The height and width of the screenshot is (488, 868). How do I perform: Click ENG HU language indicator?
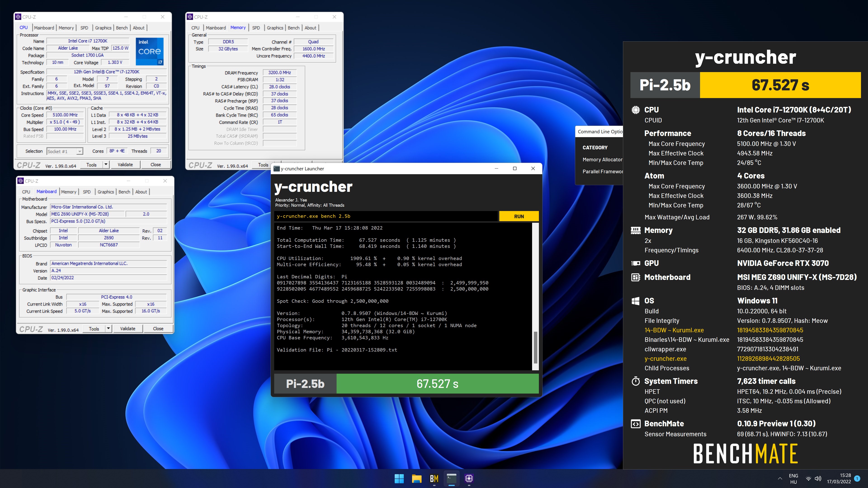click(793, 479)
